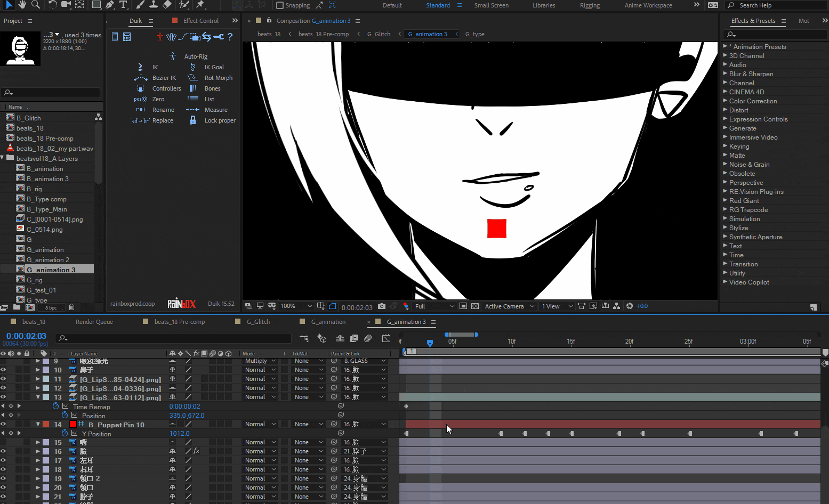The height and width of the screenshot is (504, 829).
Task: Toggle visibility of layer 18 右耳
Action: [3, 469]
